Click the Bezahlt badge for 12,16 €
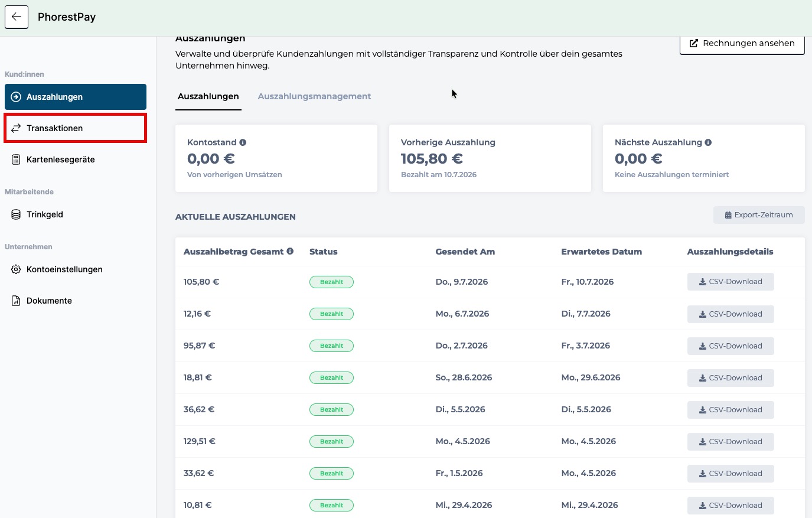This screenshot has width=812, height=518. (x=331, y=314)
